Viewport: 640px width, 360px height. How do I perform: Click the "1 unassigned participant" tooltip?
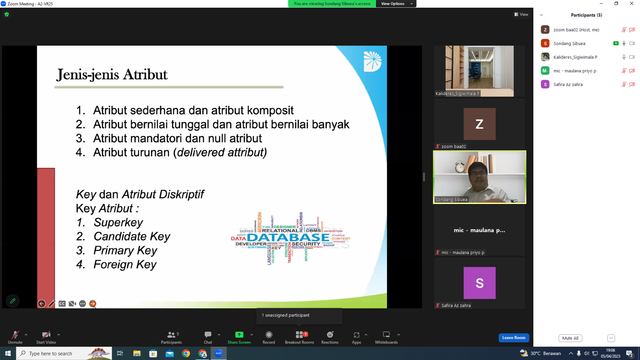pyautogui.click(x=299, y=316)
